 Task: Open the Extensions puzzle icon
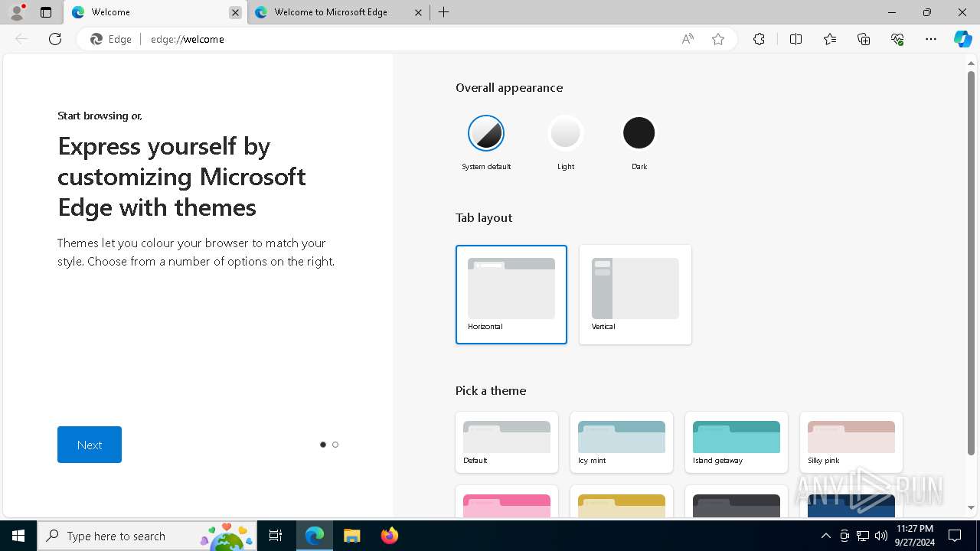(x=759, y=39)
